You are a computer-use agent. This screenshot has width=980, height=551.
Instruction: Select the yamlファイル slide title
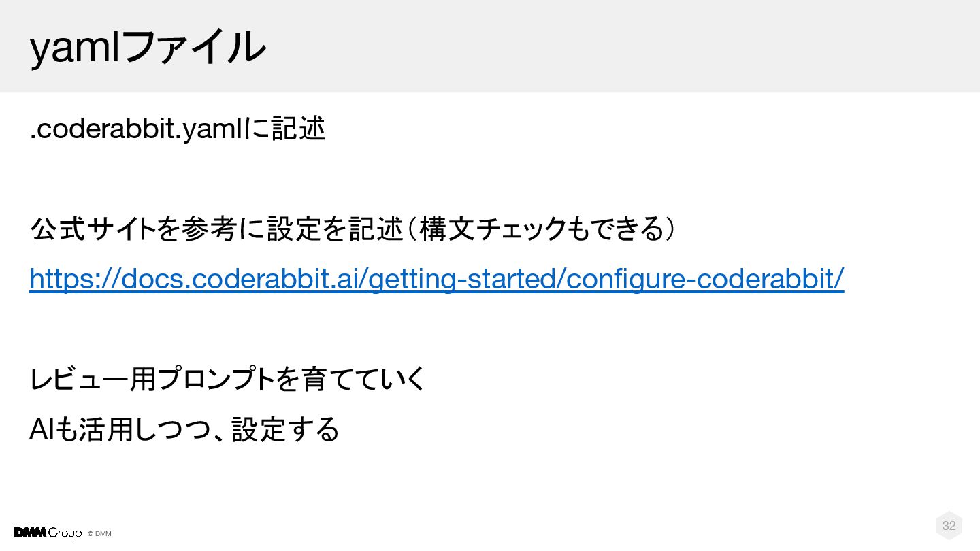[x=147, y=46]
